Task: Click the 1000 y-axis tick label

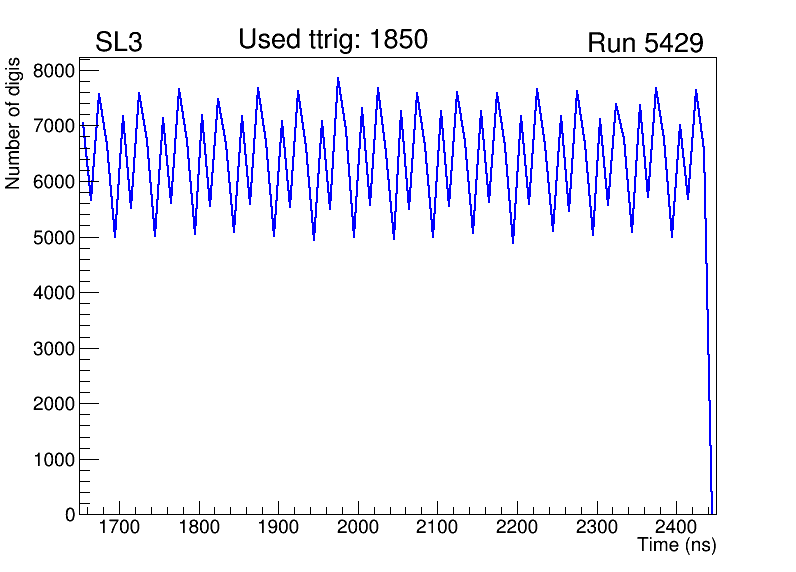Action: pyautogui.click(x=54, y=459)
